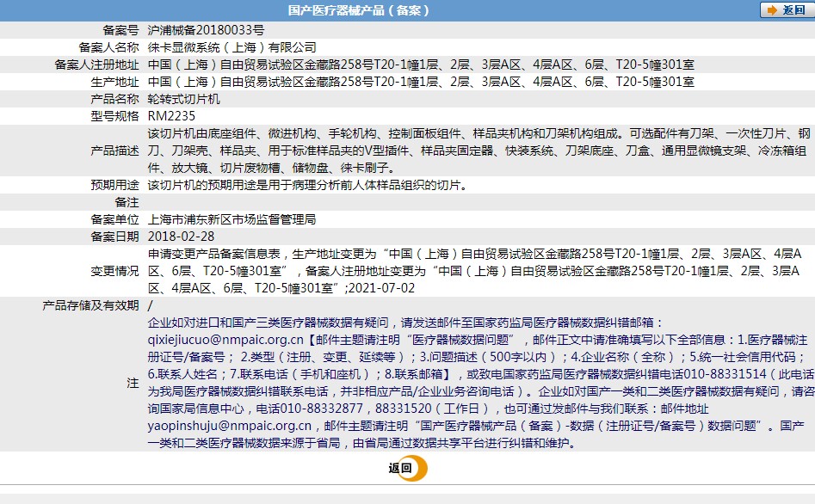Image resolution: width=815 pixels, height=504 pixels.
Task: Click the 产品描述 description text
Action: point(479,151)
